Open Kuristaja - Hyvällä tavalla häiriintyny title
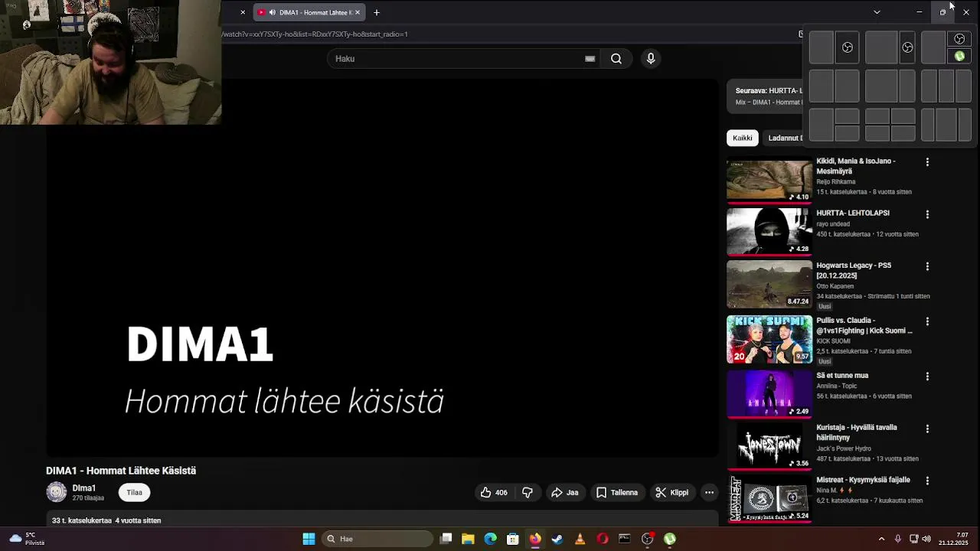The image size is (980, 551). [x=856, y=432]
